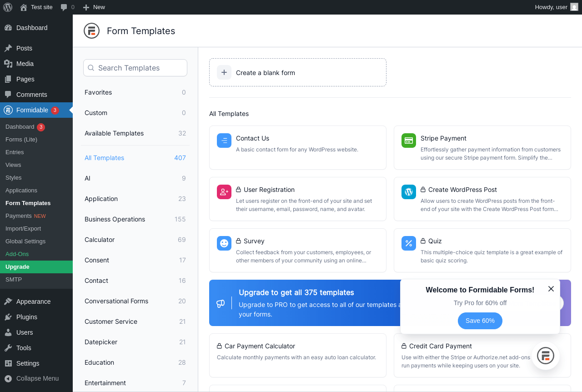Viewport: 582px width, 392px height.
Task: Click Upgrade to get all 375 templates
Action: 296,292
